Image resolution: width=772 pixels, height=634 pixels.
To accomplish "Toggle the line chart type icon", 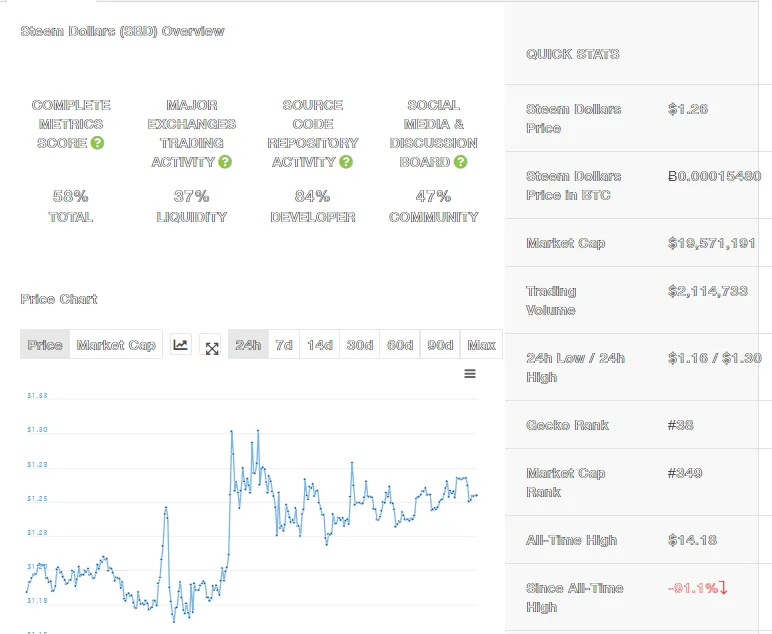I will tap(181, 345).
